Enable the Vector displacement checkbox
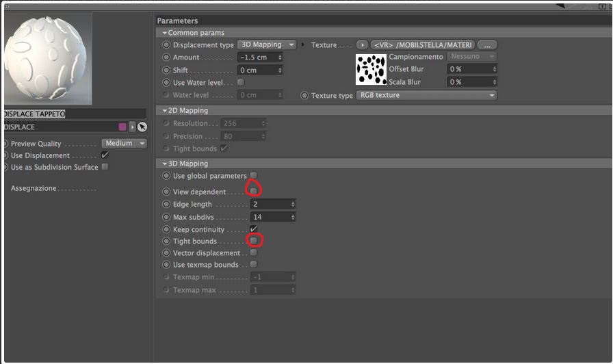 click(x=254, y=252)
